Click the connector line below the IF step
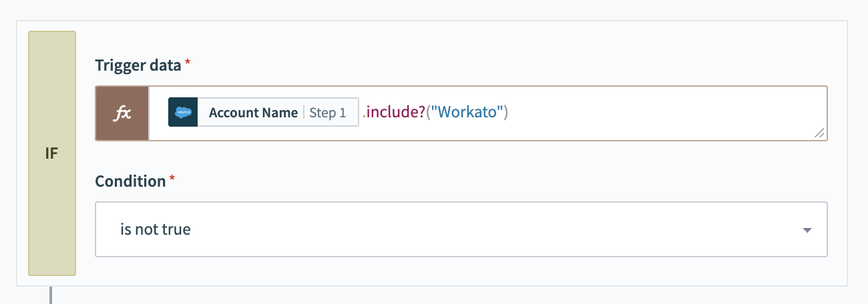This screenshot has height=304, width=868. [51, 295]
